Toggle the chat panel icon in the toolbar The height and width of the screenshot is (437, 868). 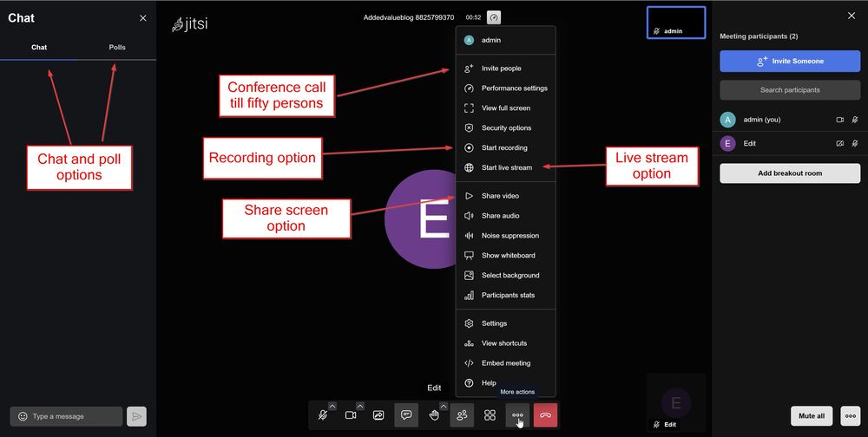tap(406, 415)
